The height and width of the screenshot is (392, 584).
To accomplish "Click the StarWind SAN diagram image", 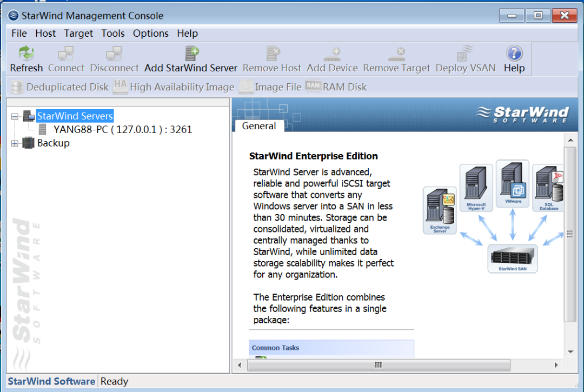I will 513,259.
